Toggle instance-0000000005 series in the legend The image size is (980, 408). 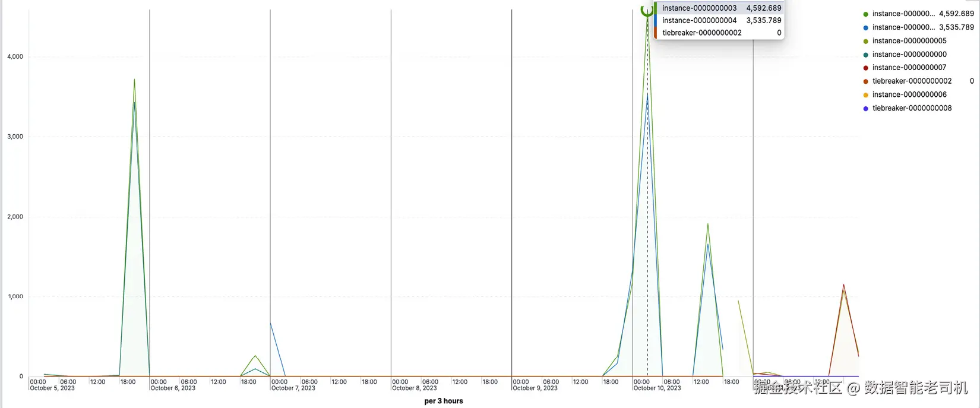coord(909,41)
